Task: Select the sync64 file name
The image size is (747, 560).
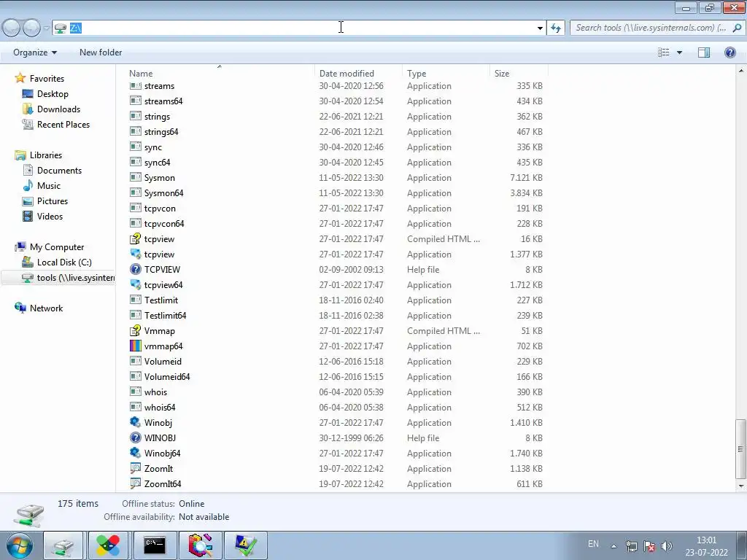Action: pos(158,163)
